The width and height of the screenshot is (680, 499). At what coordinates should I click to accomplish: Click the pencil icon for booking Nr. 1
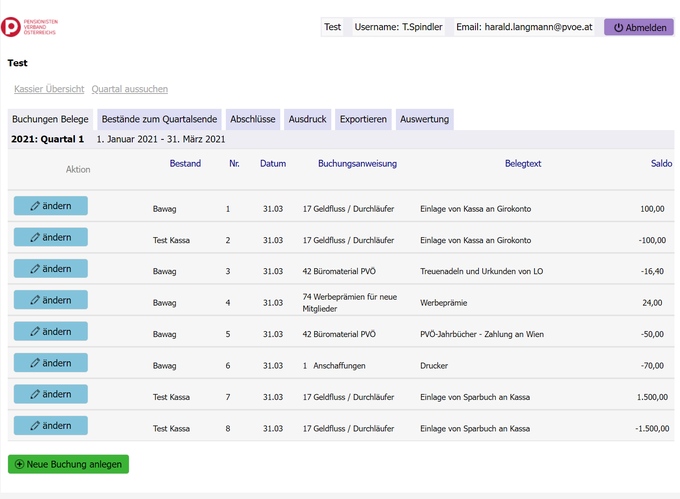pyautogui.click(x=35, y=206)
